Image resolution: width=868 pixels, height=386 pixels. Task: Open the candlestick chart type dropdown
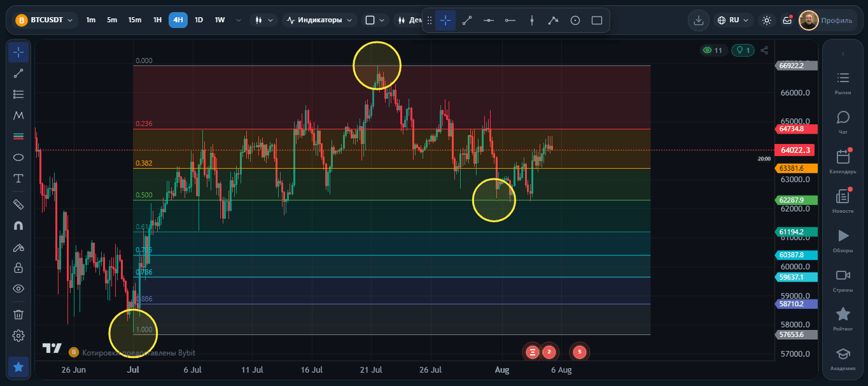click(x=263, y=20)
